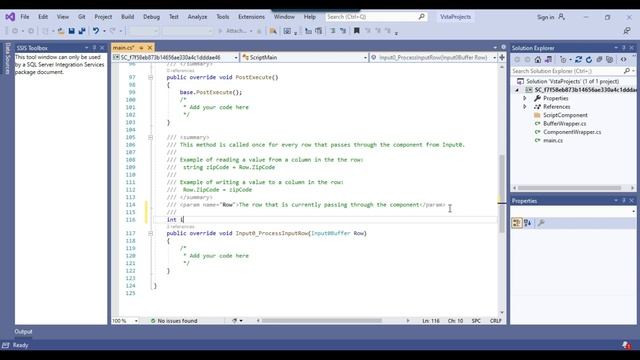Click the Visual Studio logo icon

click(10, 17)
